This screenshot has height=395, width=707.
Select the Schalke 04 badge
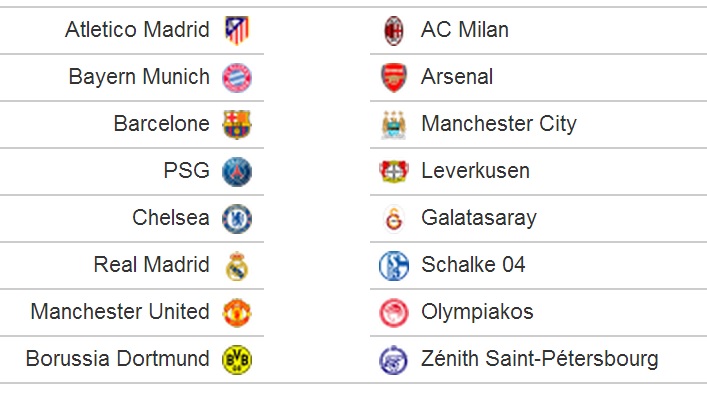pos(394,266)
